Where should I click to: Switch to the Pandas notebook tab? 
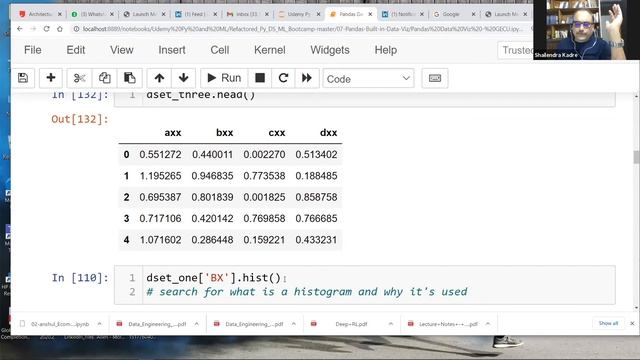pyautogui.click(x=351, y=14)
